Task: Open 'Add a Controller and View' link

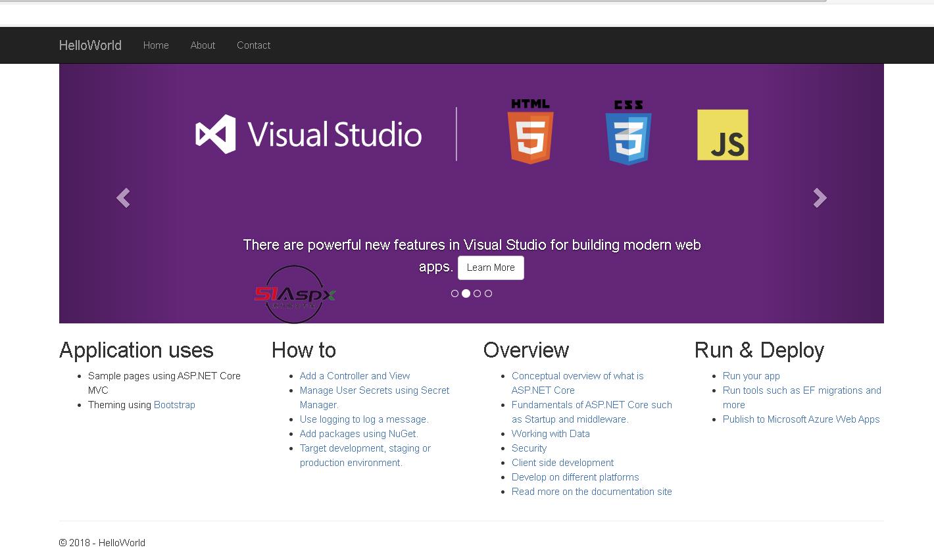Action: point(355,376)
